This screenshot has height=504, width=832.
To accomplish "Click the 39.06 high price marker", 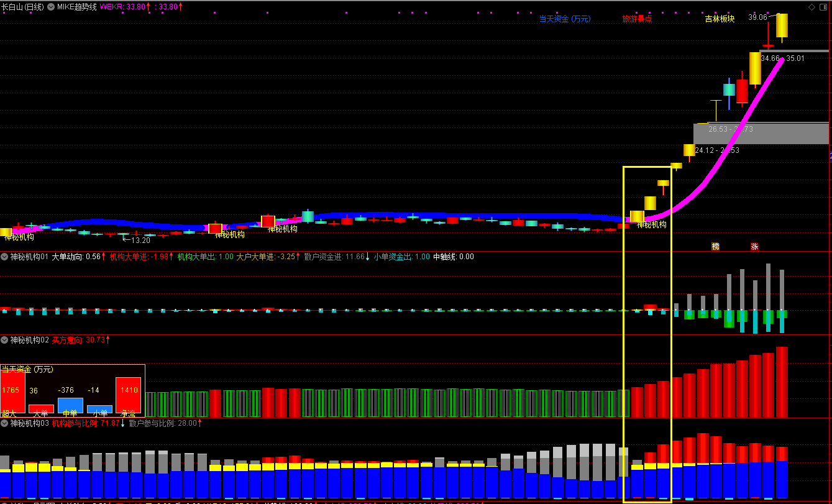I will 757,18.
